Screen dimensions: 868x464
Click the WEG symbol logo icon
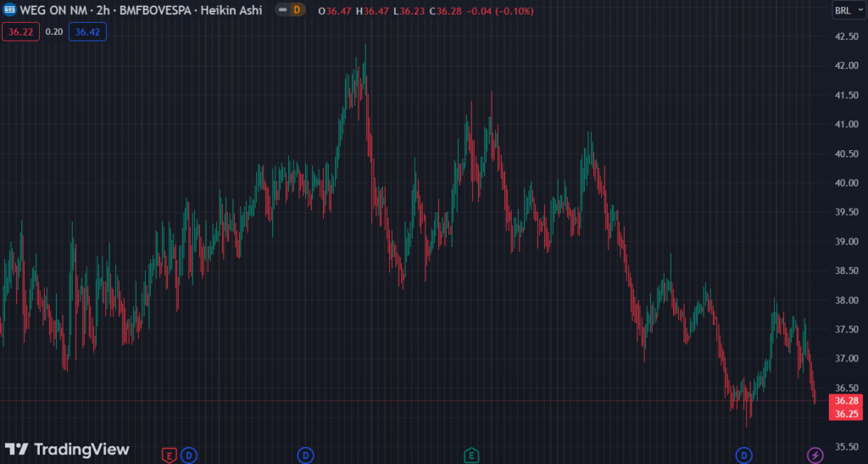[9, 10]
